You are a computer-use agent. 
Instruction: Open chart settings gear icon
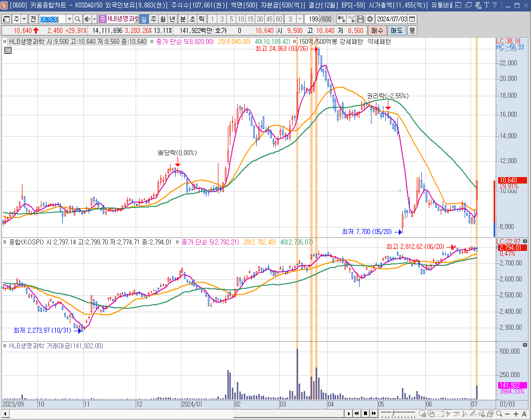[370, 19]
